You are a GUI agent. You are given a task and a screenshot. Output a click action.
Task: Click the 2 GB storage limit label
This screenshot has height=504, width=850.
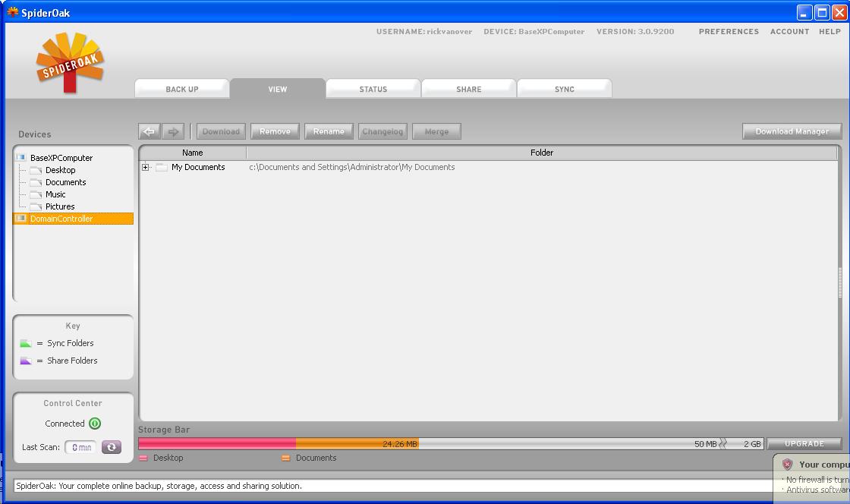752,444
